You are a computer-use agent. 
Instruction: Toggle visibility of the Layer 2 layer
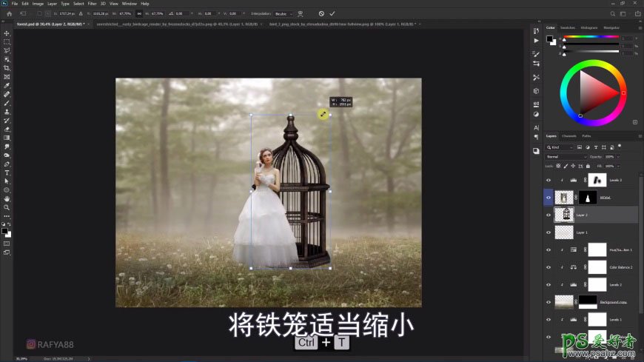coord(549,215)
